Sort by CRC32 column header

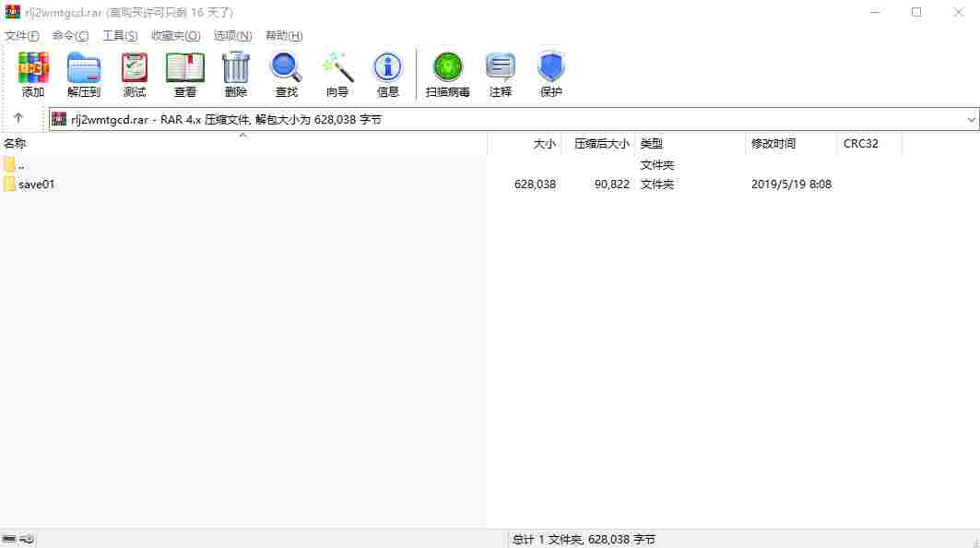(869, 143)
